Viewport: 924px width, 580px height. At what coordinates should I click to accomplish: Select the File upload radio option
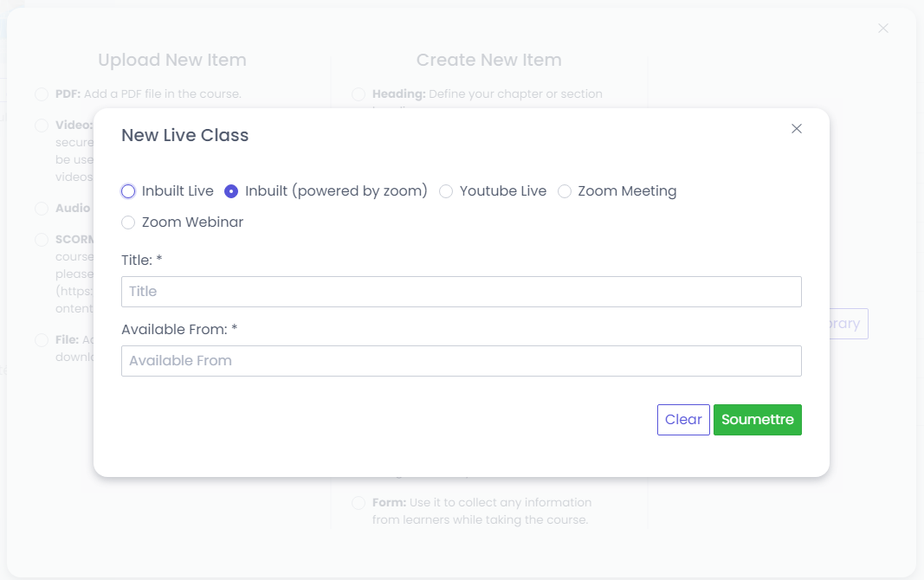click(x=42, y=340)
